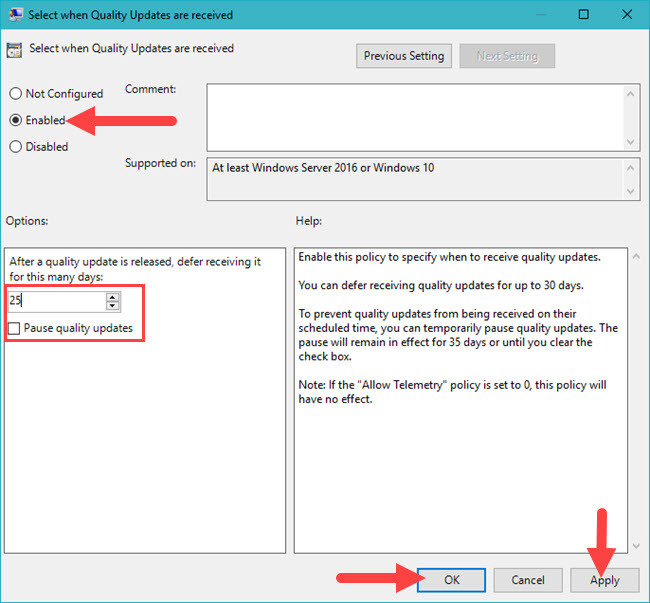Click the Comment box scroll up arrow
The height and width of the screenshot is (603, 650).
pyautogui.click(x=631, y=94)
